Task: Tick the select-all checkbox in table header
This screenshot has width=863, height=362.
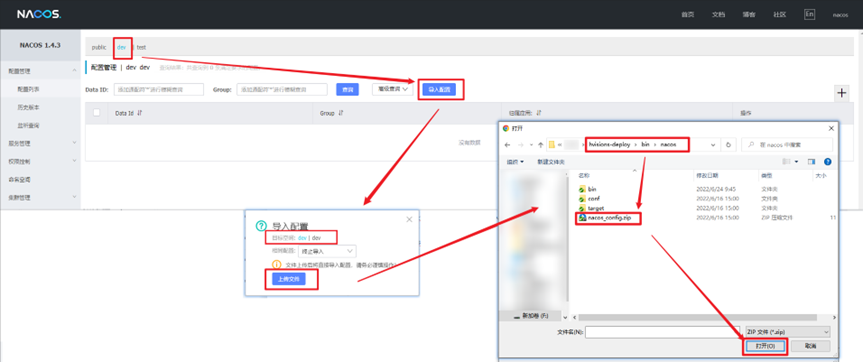Action: (x=97, y=113)
